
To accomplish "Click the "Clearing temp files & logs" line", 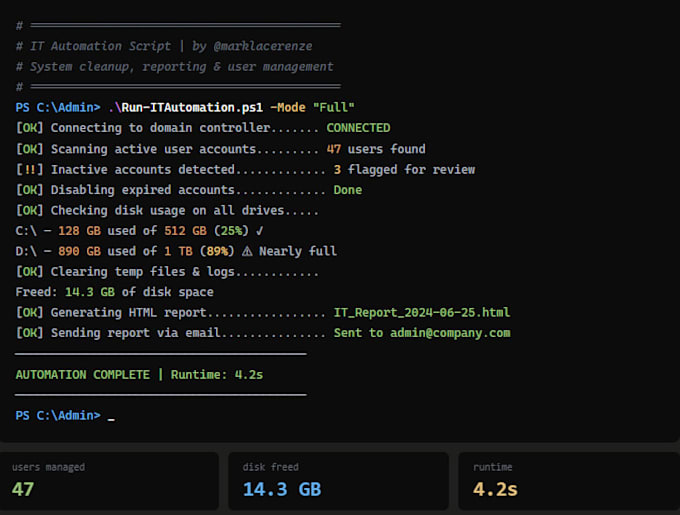I will coord(167,272).
